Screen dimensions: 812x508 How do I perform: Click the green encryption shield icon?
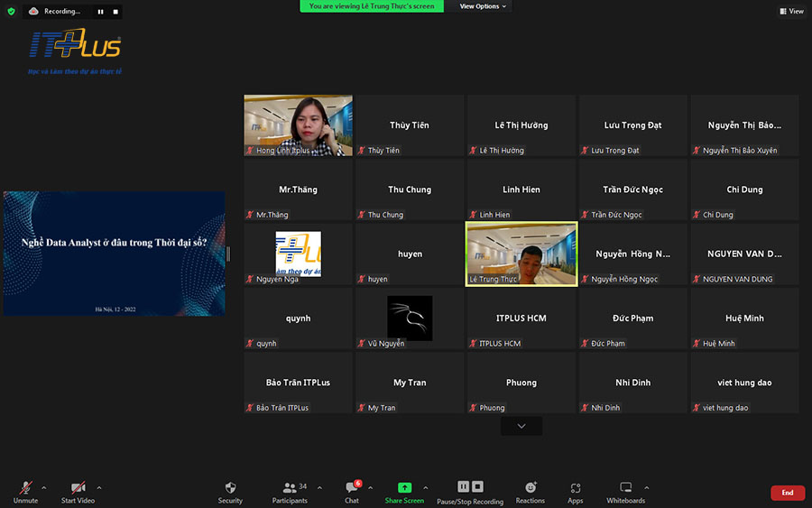click(11, 12)
